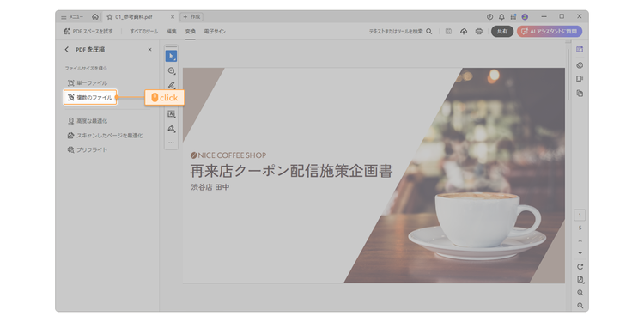This screenshot has height=322, width=644.
Task: Open the comments panel icon on right rail
Action: [580, 65]
